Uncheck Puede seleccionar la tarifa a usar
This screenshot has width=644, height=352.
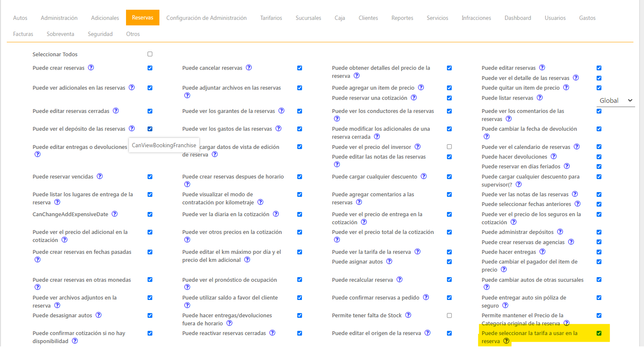tap(599, 333)
